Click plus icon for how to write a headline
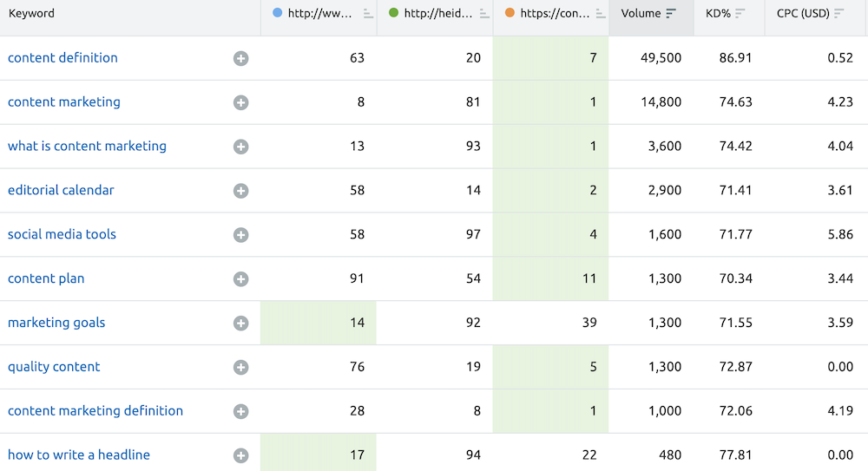 [x=240, y=455]
